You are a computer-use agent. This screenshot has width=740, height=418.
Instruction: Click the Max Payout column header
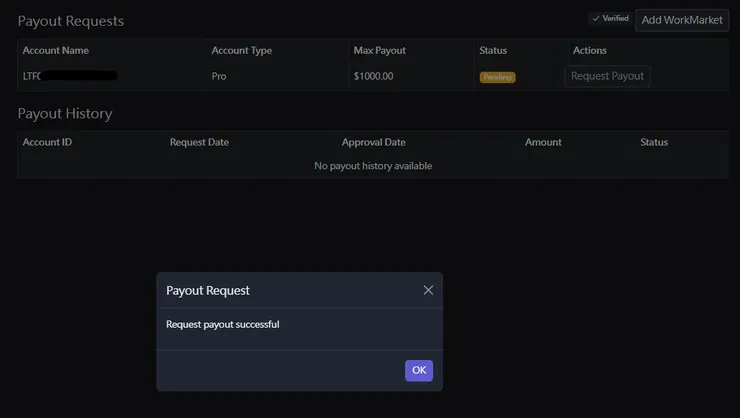(379, 50)
